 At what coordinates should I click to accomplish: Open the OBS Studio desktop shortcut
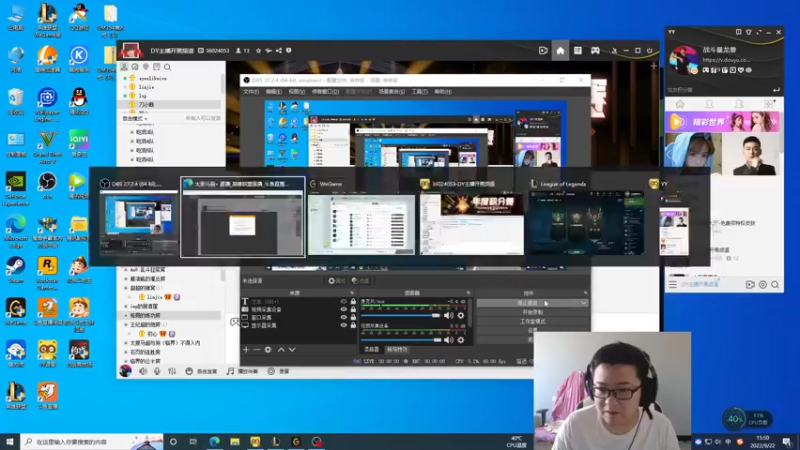pos(47,186)
